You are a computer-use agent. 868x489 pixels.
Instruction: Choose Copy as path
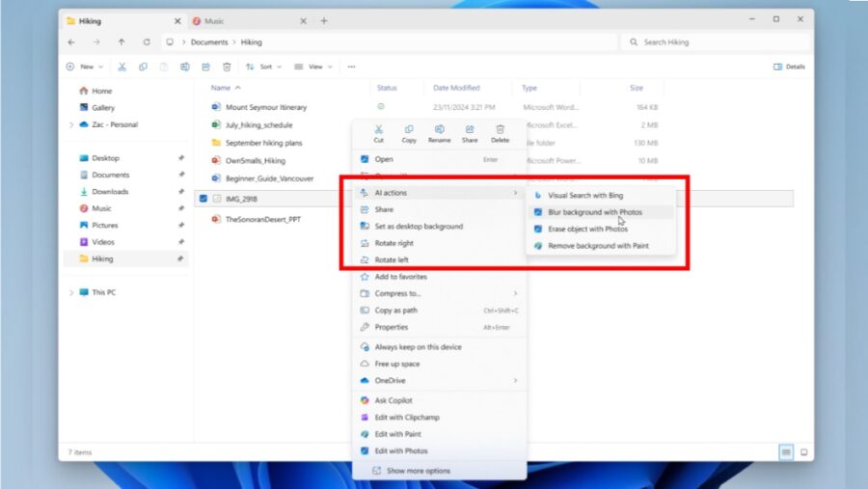(440, 311)
